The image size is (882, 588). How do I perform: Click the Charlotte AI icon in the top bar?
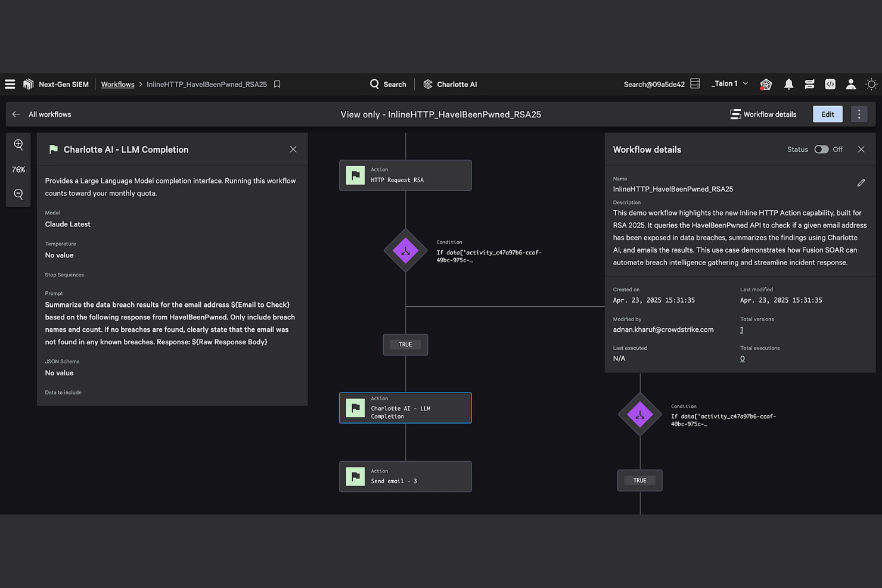[428, 84]
